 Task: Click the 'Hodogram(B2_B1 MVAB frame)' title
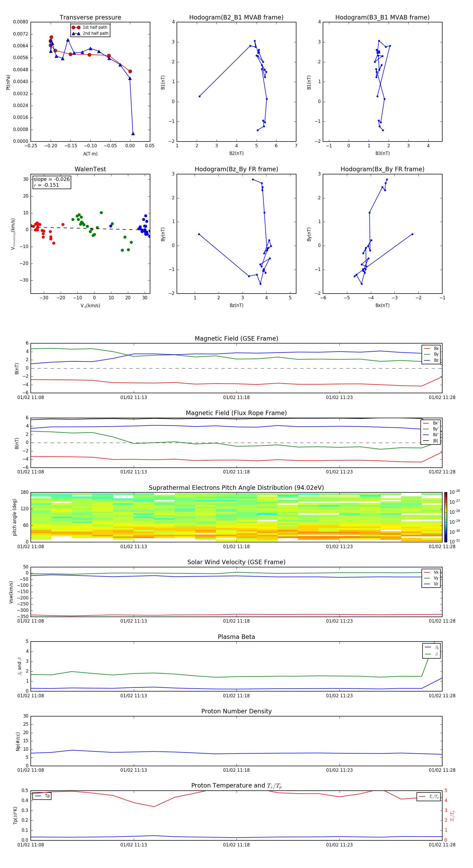tap(236, 18)
